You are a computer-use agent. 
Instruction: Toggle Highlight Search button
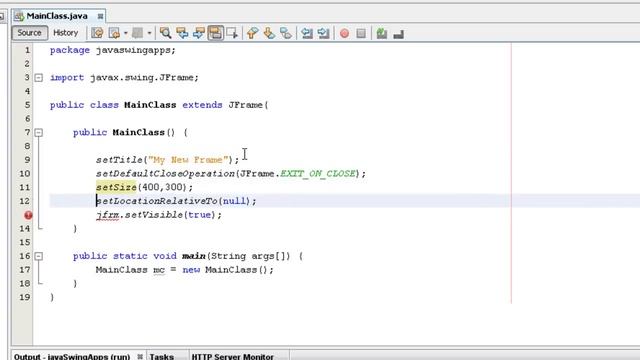click(x=216, y=33)
